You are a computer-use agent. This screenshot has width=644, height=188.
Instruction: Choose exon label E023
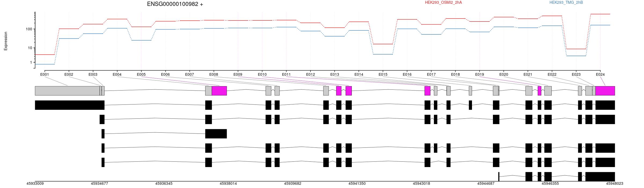[576, 74]
